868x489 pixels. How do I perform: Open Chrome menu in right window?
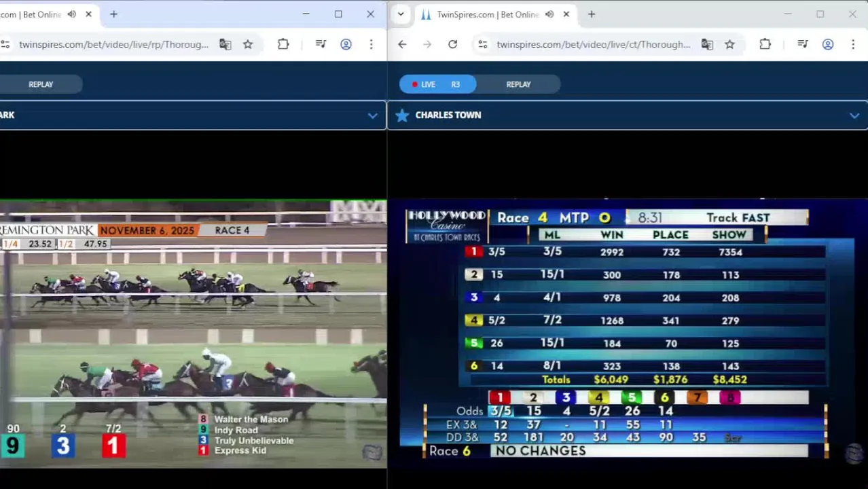coord(853,44)
